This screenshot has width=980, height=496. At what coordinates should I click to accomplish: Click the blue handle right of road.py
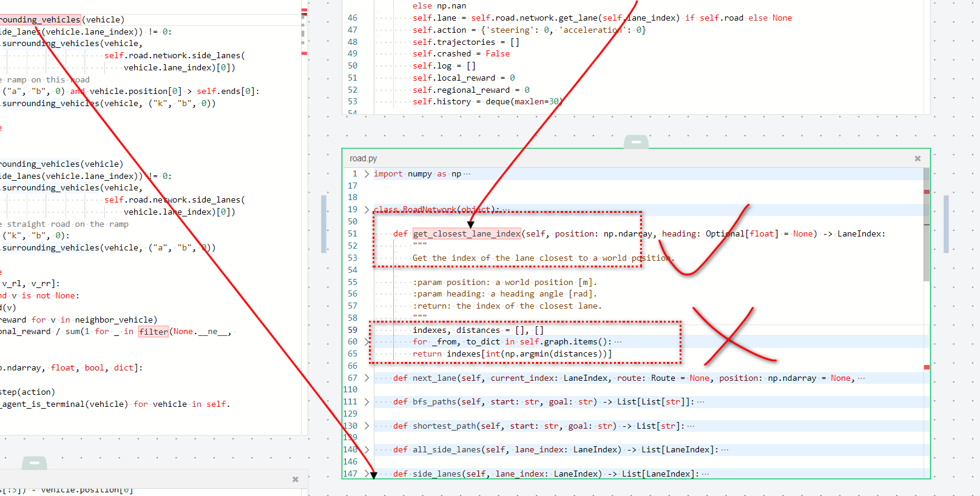click(x=946, y=224)
